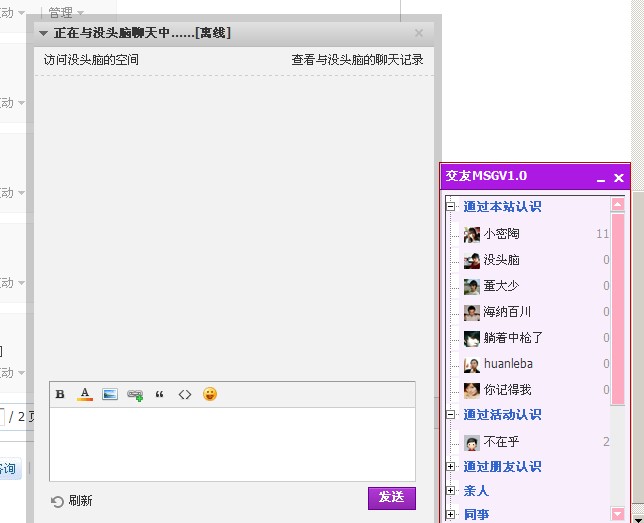Click avatar of 不在乎
Screen dimensions: 644x523
(472, 443)
